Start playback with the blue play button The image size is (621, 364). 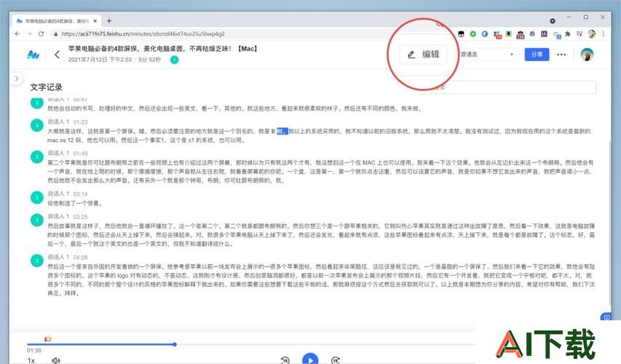tap(310, 359)
